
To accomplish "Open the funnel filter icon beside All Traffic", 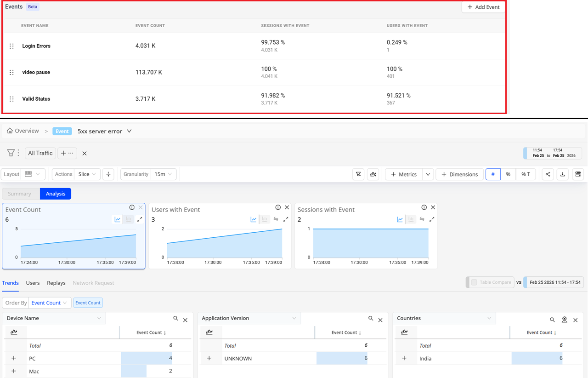I will (11, 153).
